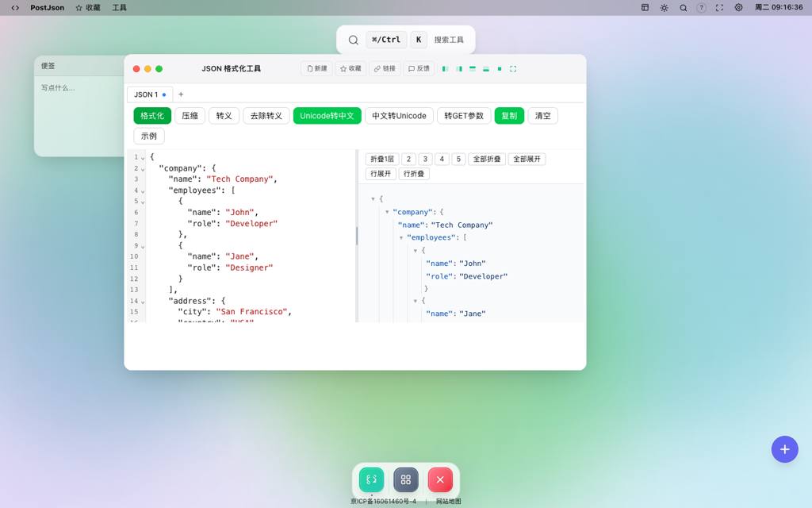Click the 网站地图 sitemap link
The height and width of the screenshot is (508, 812).
448,502
